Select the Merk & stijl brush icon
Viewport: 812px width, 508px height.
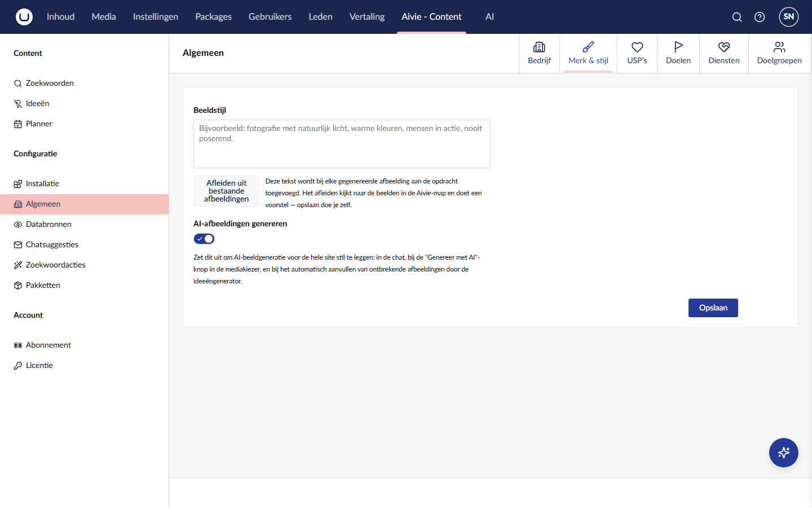click(588, 47)
